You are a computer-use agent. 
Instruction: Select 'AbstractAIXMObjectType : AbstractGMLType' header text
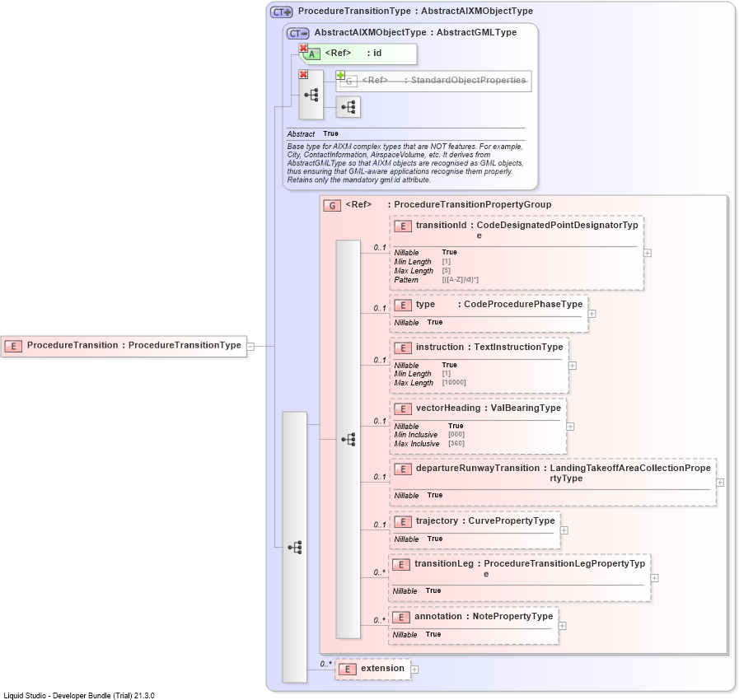tap(415, 32)
